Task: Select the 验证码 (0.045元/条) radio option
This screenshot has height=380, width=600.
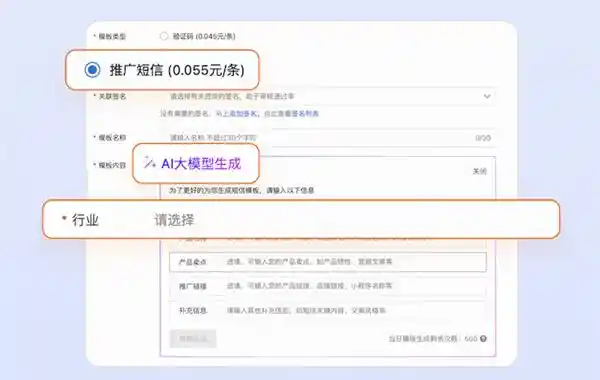Action: 164,36
